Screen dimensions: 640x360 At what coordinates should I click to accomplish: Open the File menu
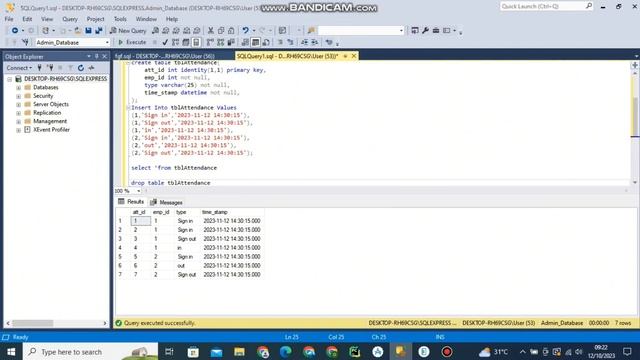pos(9,19)
